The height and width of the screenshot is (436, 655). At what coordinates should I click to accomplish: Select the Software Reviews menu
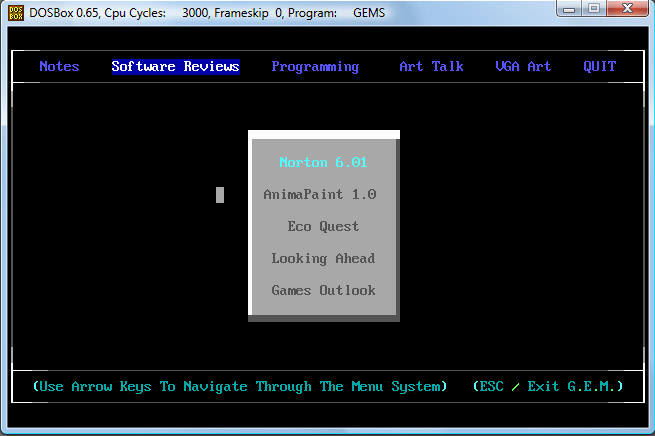pos(175,67)
